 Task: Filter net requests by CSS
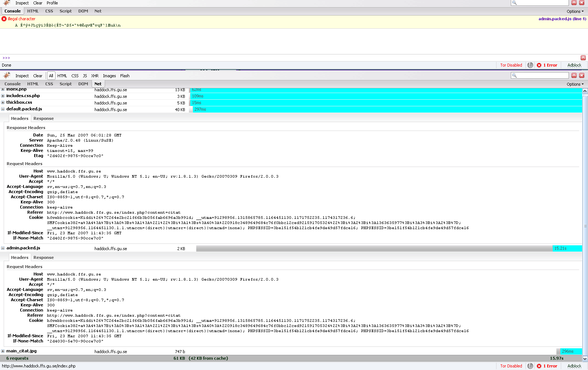pyautogui.click(x=75, y=76)
